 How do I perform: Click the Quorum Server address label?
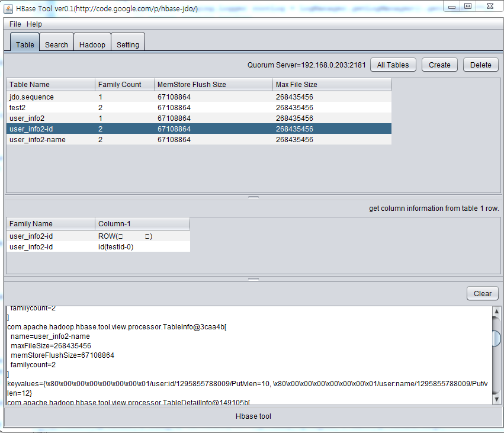(x=306, y=65)
